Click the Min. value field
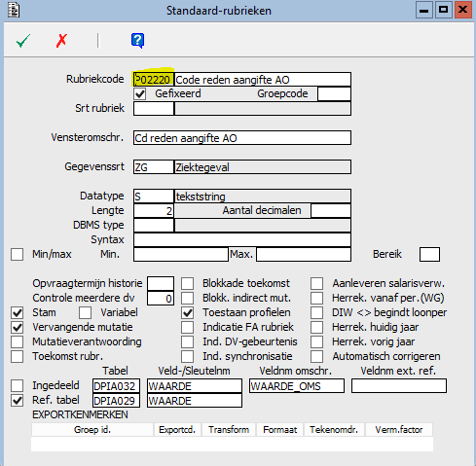The width and height of the screenshot is (476, 466). tap(181, 255)
